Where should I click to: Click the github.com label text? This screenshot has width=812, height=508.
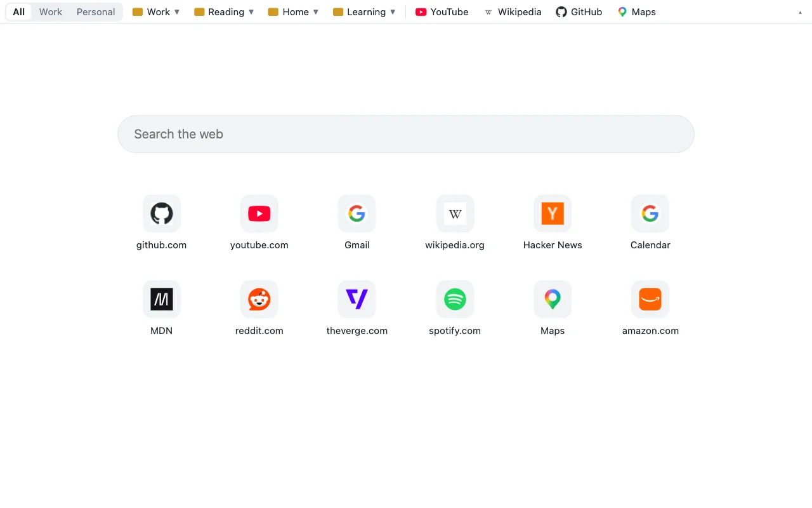pos(162,245)
